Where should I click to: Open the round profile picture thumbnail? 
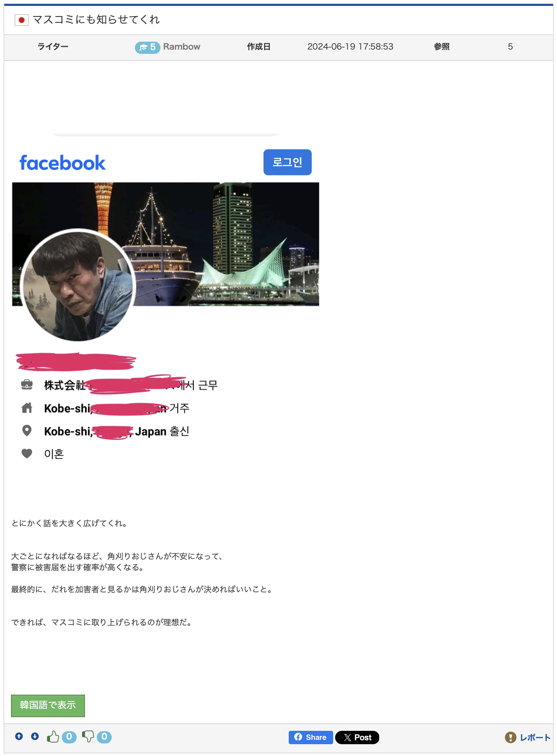click(x=78, y=285)
